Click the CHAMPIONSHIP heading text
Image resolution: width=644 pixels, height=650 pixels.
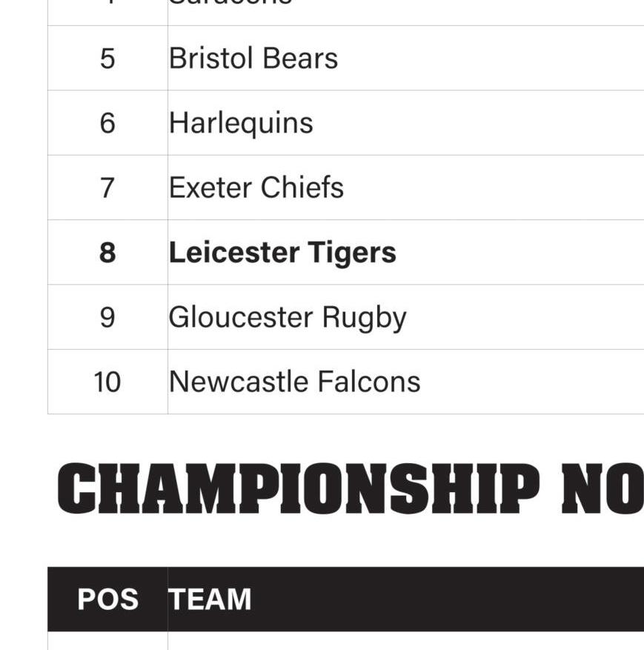[298, 490]
